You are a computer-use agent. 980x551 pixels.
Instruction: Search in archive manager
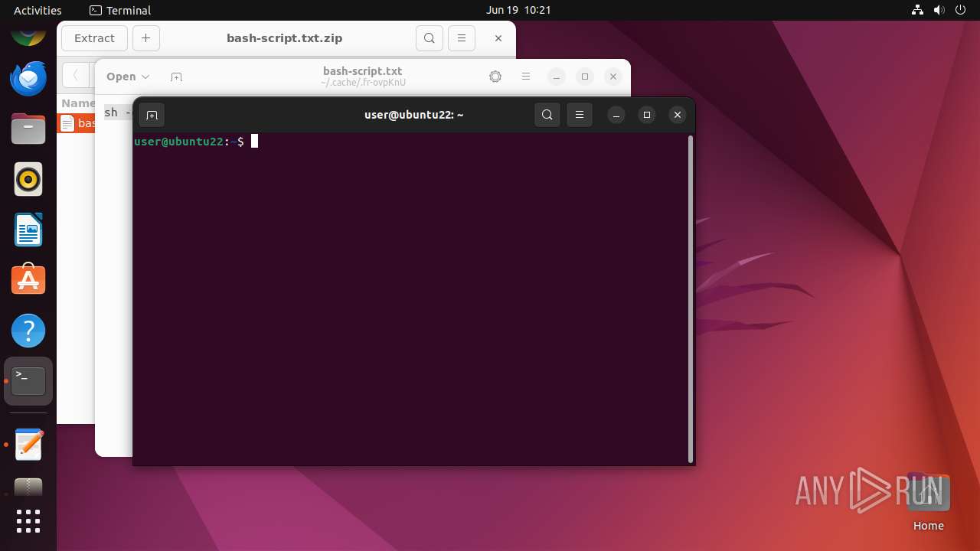430,38
